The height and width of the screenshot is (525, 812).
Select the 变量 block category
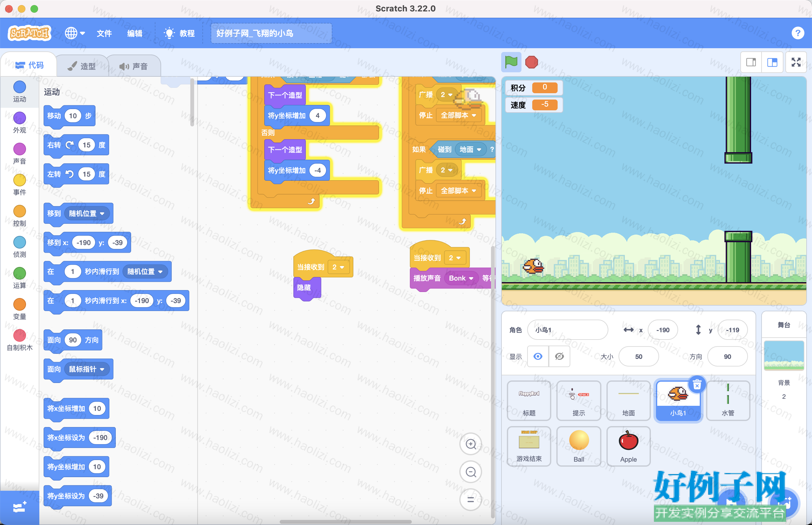click(19, 308)
